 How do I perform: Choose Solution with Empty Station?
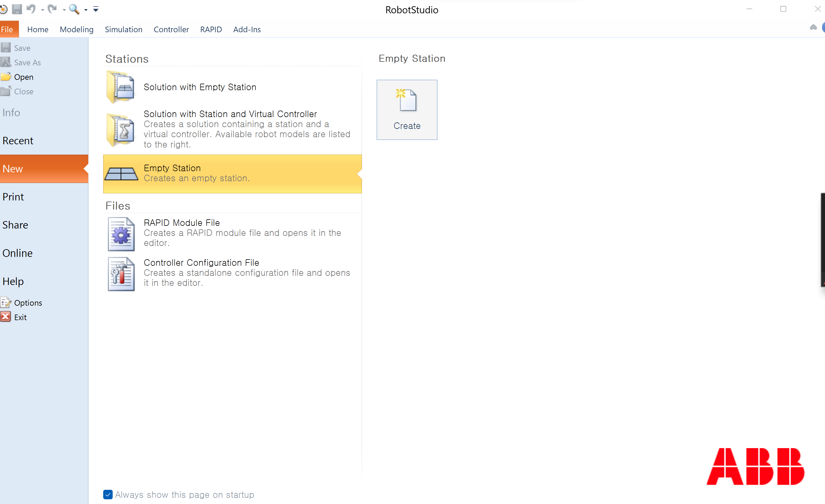[232, 87]
